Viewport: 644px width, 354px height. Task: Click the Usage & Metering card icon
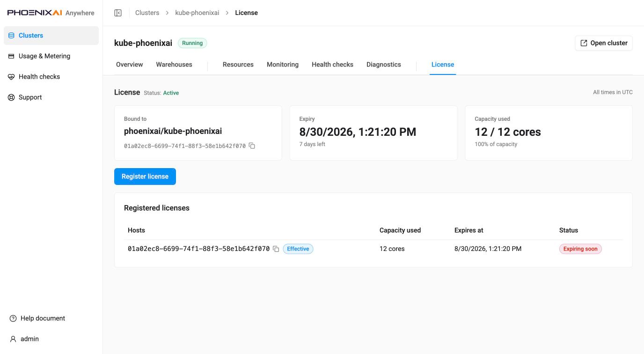[11, 56]
